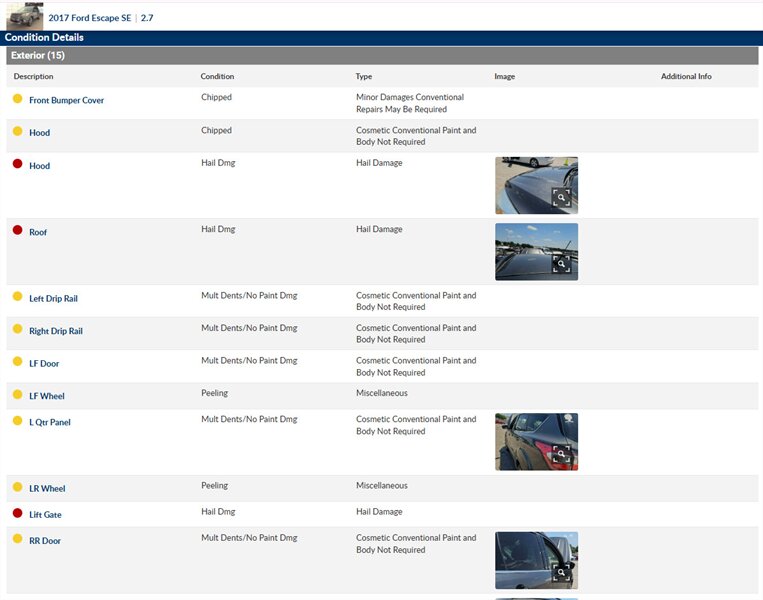Open the Right Drip Rail link
The height and width of the screenshot is (600, 763).
[56, 331]
